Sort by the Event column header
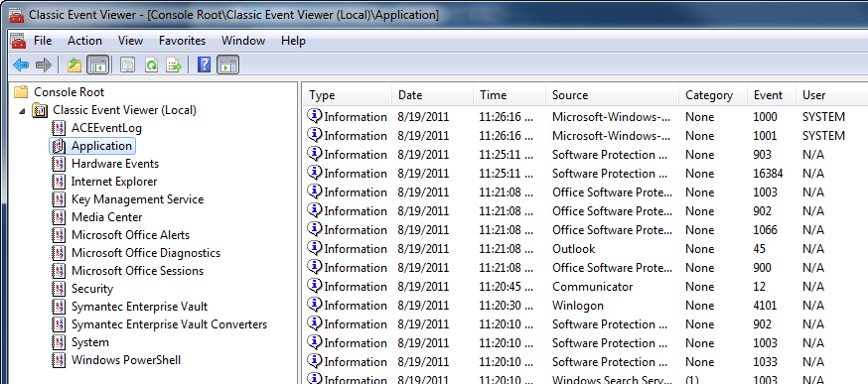The height and width of the screenshot is (384, 868). [772, 95]
